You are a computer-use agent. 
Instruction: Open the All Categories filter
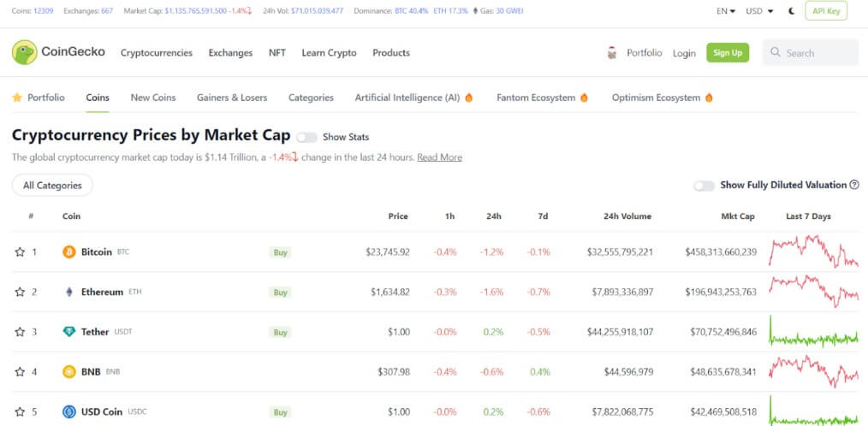click(52, 186)
